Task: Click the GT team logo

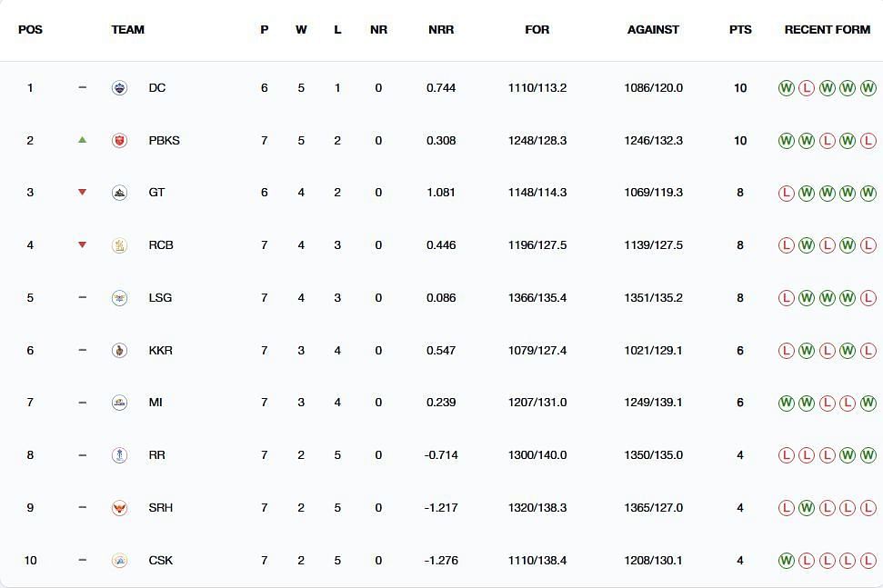Action: (119, 193)
